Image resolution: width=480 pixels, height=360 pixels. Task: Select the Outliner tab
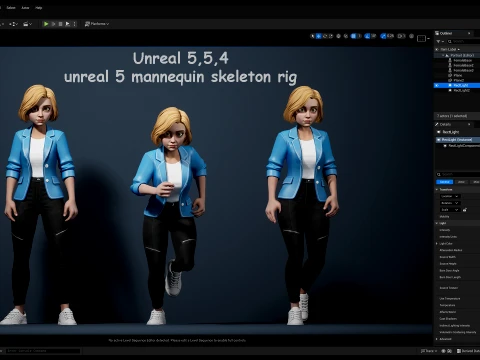(x=446, y=33)
